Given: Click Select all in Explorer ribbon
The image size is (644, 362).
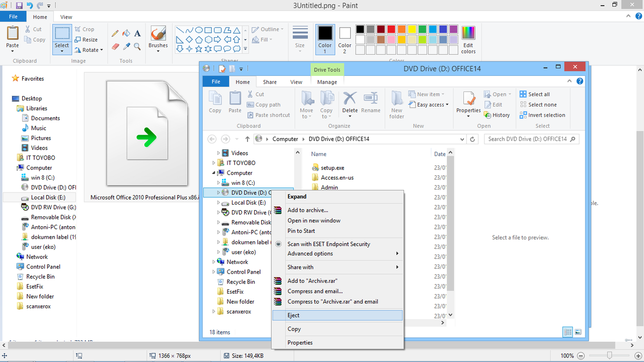Looking at the screenshot, I should [534, 95].
